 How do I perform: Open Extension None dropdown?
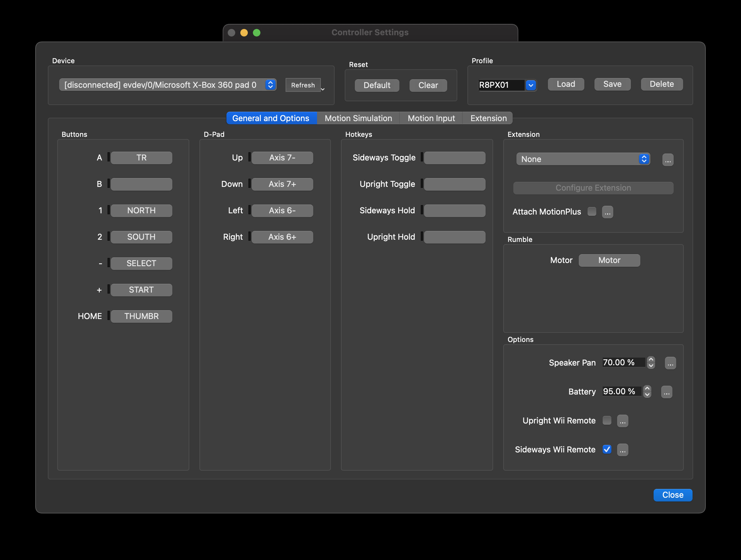pyautogui.click(x=582, y=159)
